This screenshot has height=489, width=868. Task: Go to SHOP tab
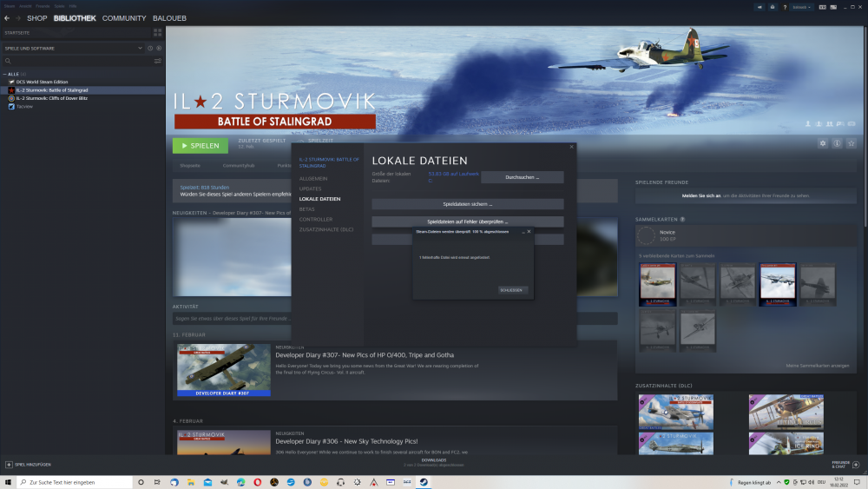[37, 18]
